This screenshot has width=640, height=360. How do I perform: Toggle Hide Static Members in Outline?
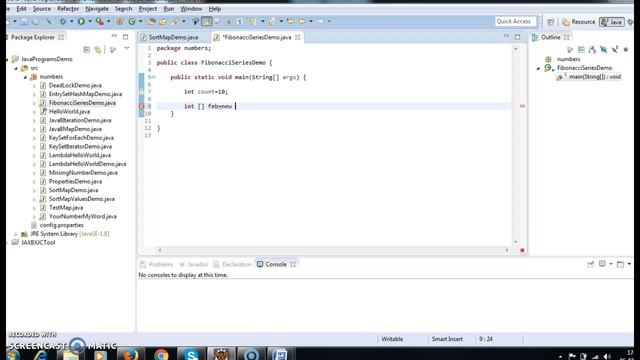pos(615,49)
